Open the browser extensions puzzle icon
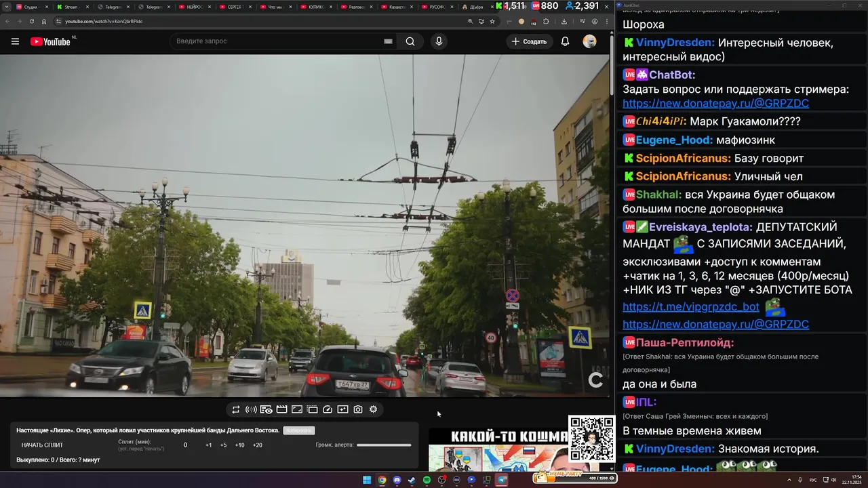 click(545, 21)
